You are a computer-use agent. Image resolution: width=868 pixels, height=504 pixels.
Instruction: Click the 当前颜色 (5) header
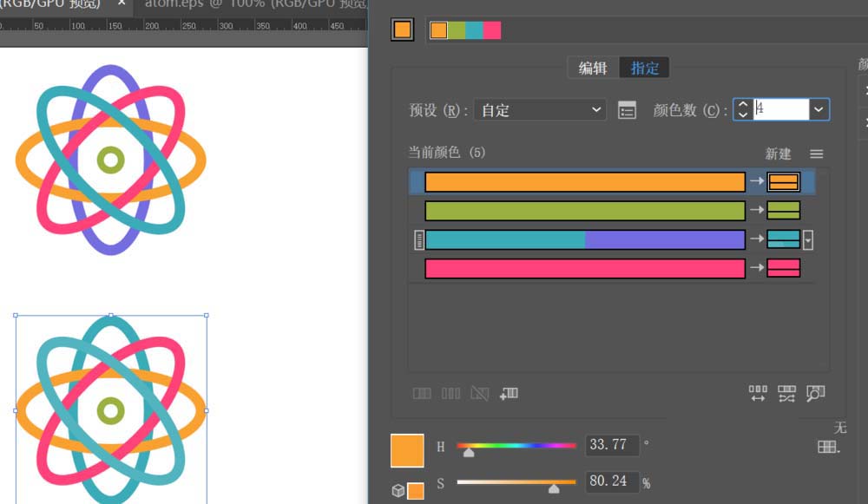pos(446,152)
